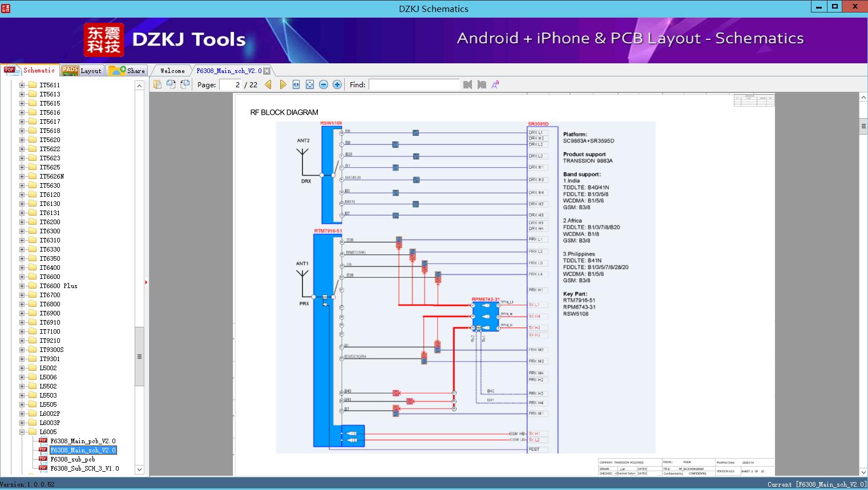The width and height of the screenshot is (868, 490).
Task: Open the Welcome document tab
Action: click(172, 71)
